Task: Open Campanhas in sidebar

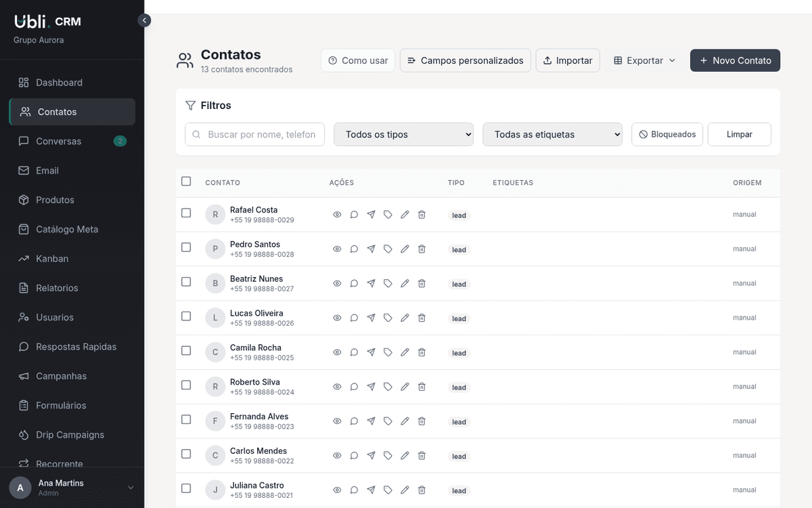Action: [72, 376]
